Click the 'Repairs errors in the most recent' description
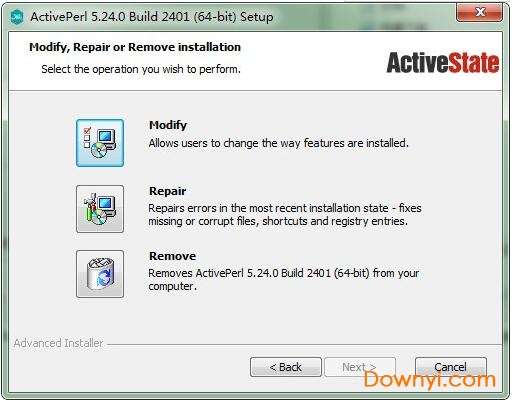Viewport: 512px width, 403px height. click(285, 215)
